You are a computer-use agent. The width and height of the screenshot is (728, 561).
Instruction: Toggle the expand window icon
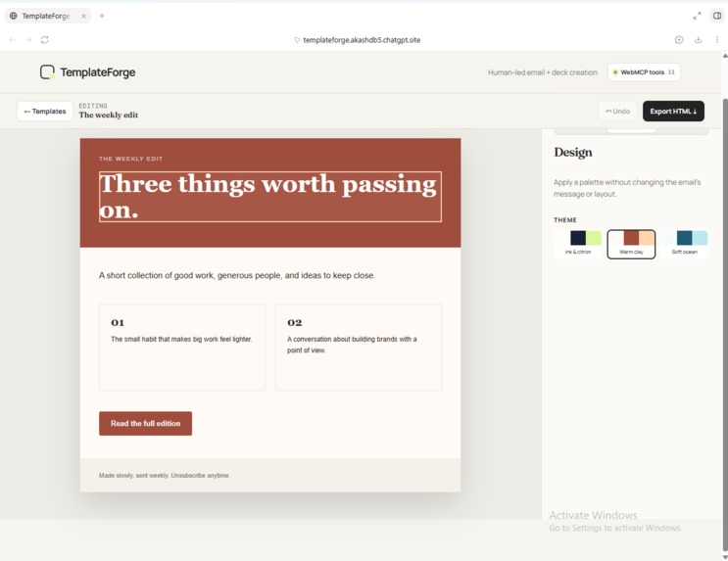tap(697, 16)
